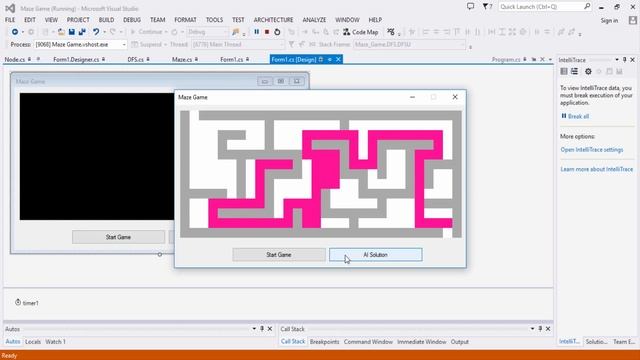
Task: Switch to the DFS.cs tab
Action: pos(135,60)
